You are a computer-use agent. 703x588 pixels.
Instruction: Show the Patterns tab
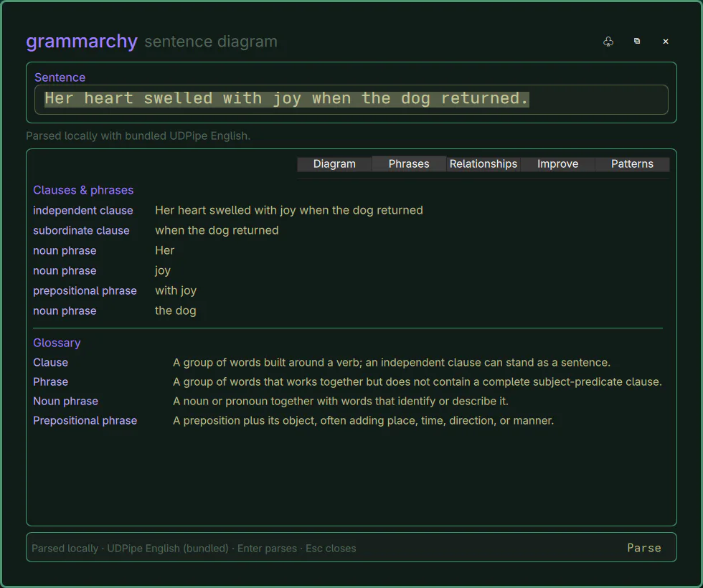(632, 164)
